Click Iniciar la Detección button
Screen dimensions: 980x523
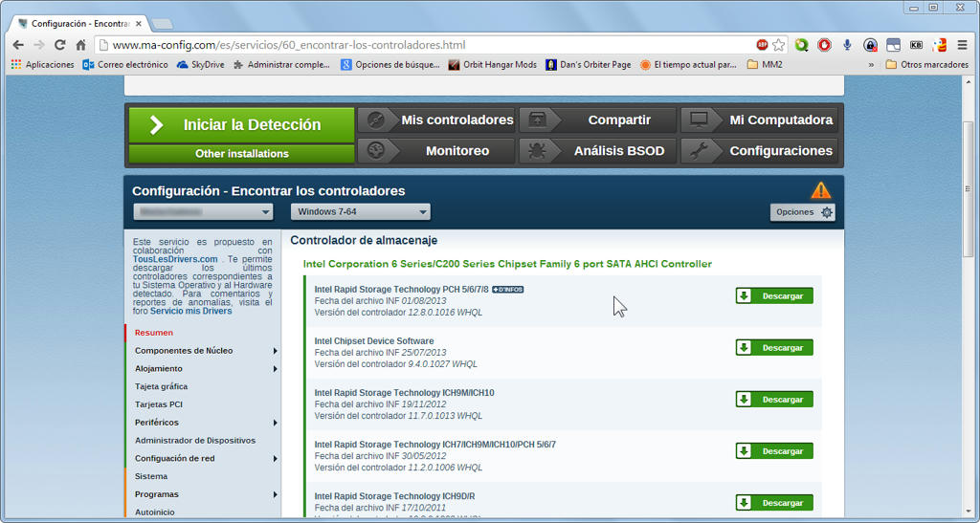coord(241,125)
